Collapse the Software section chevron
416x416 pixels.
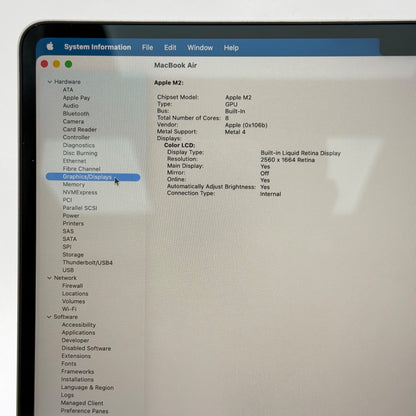click(x=49, y=317)
